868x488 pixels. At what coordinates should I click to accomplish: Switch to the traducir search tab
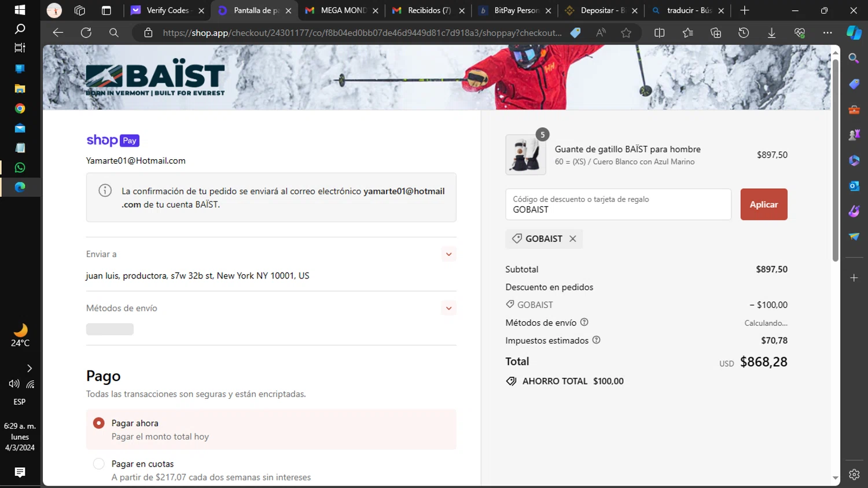pos(689,10)
